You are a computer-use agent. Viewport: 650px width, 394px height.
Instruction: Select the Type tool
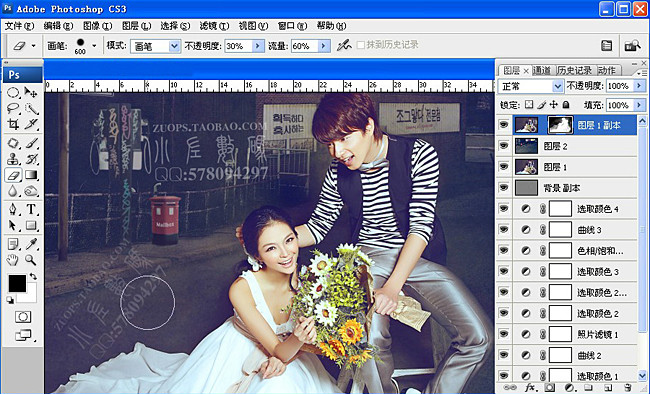pos(31,209)
